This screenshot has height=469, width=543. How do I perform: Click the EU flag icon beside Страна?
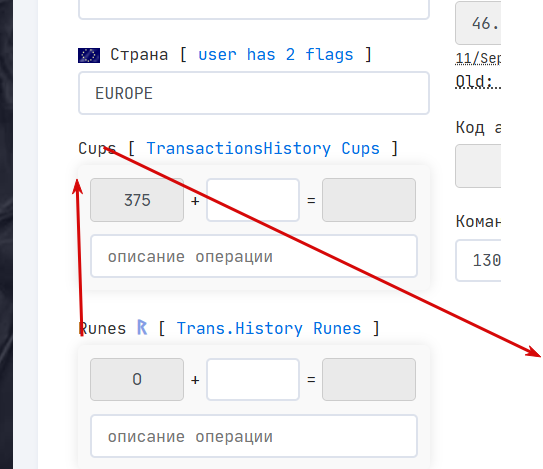click(89, 55)
